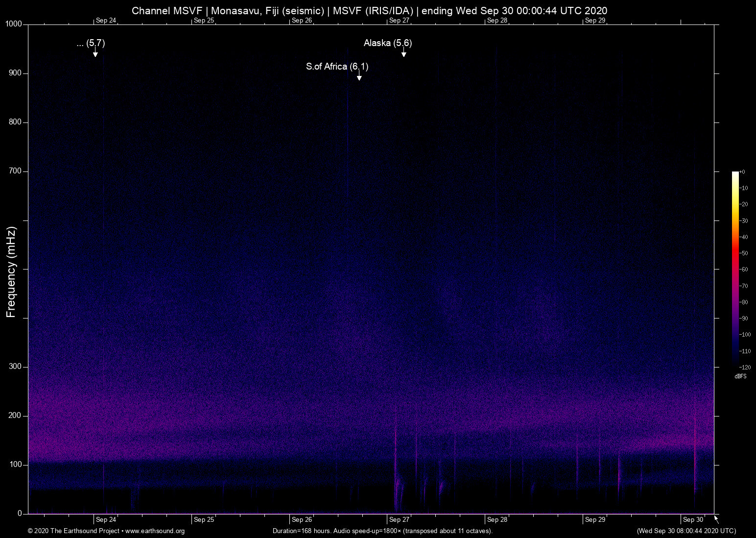Viewport: 756px width, 538px height.
Task: Click the Wed Sep 30 08:00:44 timestamp
Action: tap(686, 531)
